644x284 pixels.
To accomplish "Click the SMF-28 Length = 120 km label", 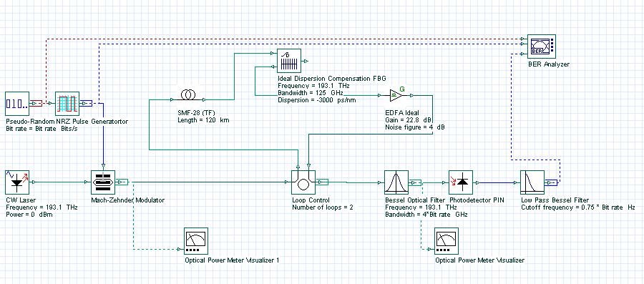I will tap(200, 120).
